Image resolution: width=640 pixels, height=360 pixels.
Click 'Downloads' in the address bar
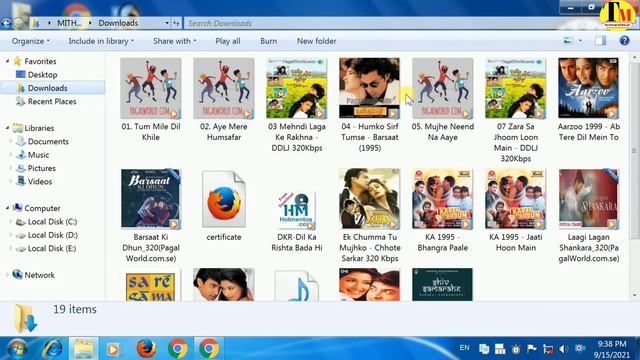(118, 23)
